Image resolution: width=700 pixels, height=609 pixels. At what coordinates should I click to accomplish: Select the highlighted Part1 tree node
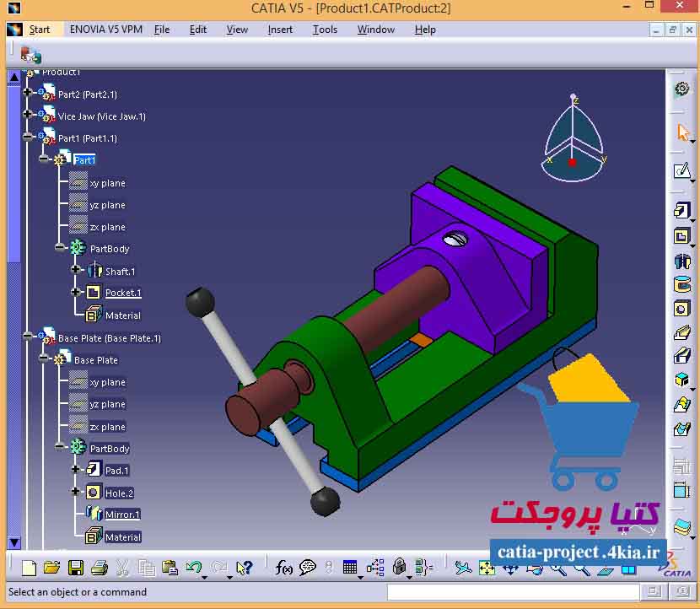click(x=84, y=160)
